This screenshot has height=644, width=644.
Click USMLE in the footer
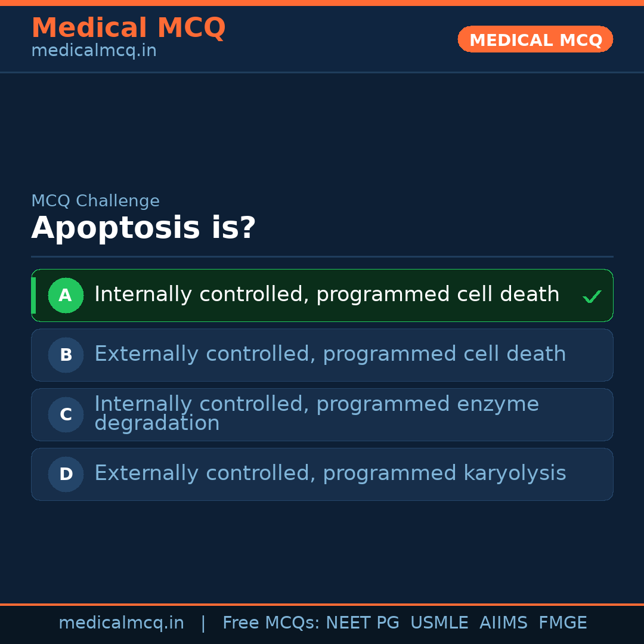click(x=439, y=623)
